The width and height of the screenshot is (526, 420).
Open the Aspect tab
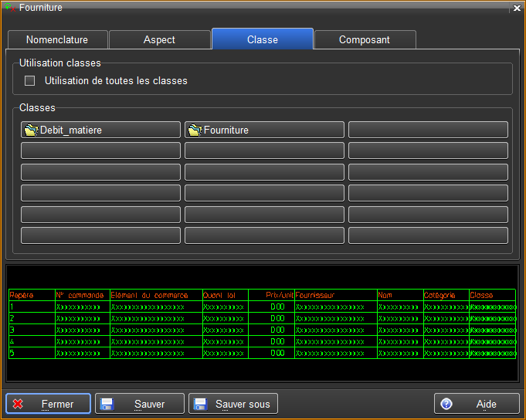click(x=159, y=39)
